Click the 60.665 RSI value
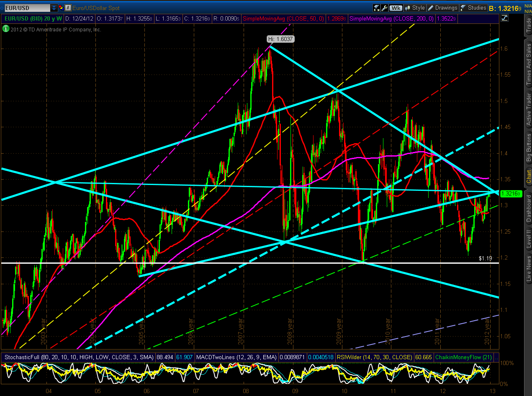The height and width of the screenshot is (396, 532). 423,357
